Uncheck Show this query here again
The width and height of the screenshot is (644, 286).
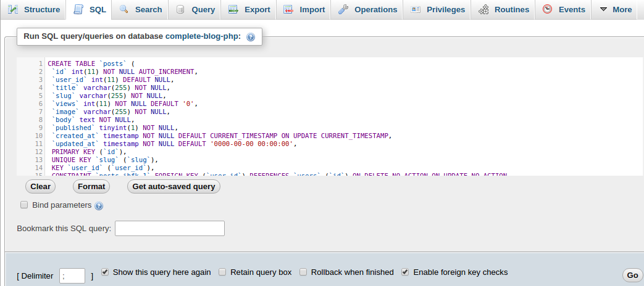(105, 272)
